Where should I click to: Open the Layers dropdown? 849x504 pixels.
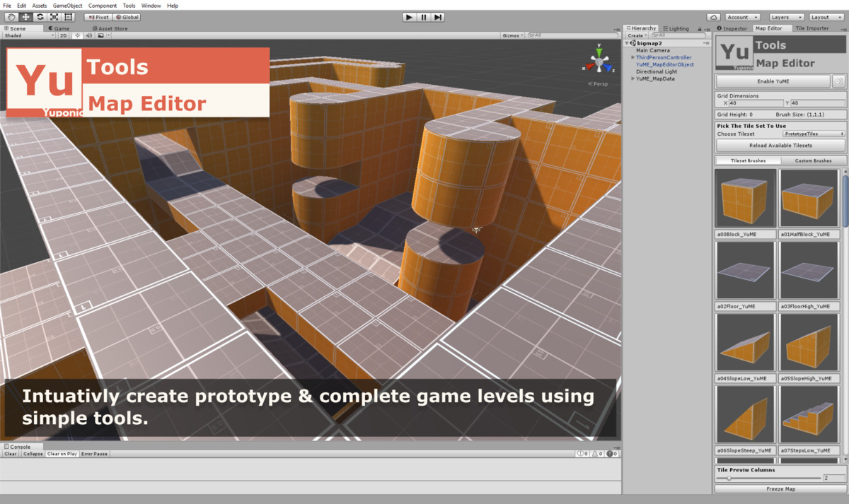click(785, 17)
